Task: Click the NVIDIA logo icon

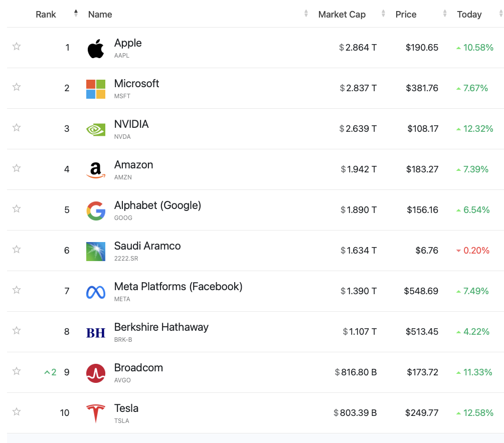Action: (x=96, y=129)
